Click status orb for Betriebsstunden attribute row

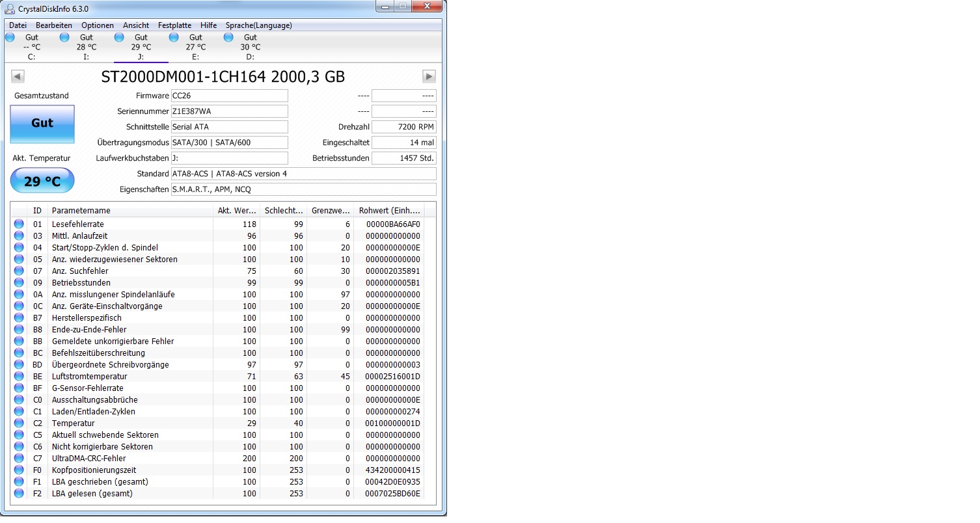(x=19, y=282)
